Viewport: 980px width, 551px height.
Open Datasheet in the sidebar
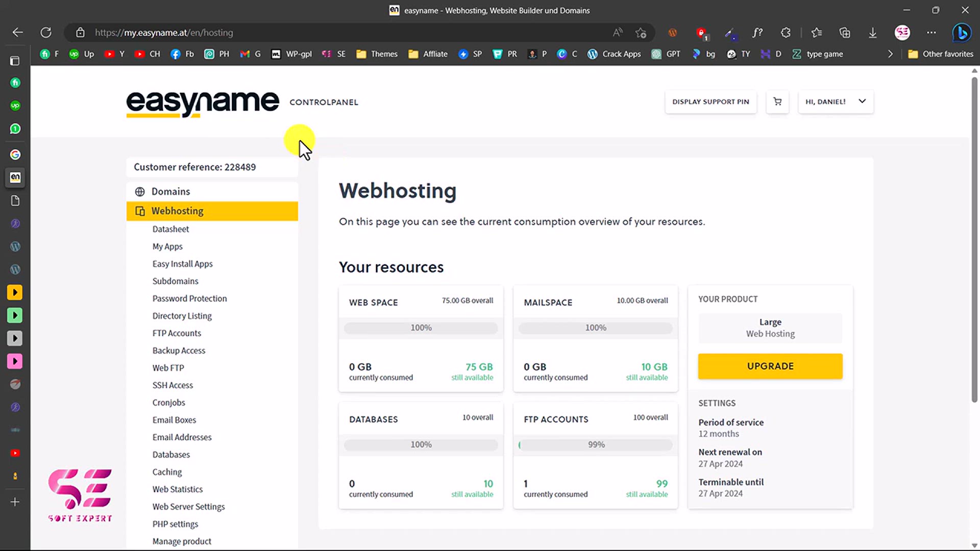[170, 230]
